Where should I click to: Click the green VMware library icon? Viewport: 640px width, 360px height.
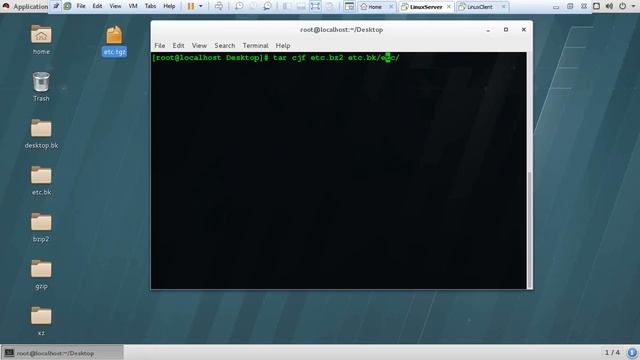tap(67, 6)
